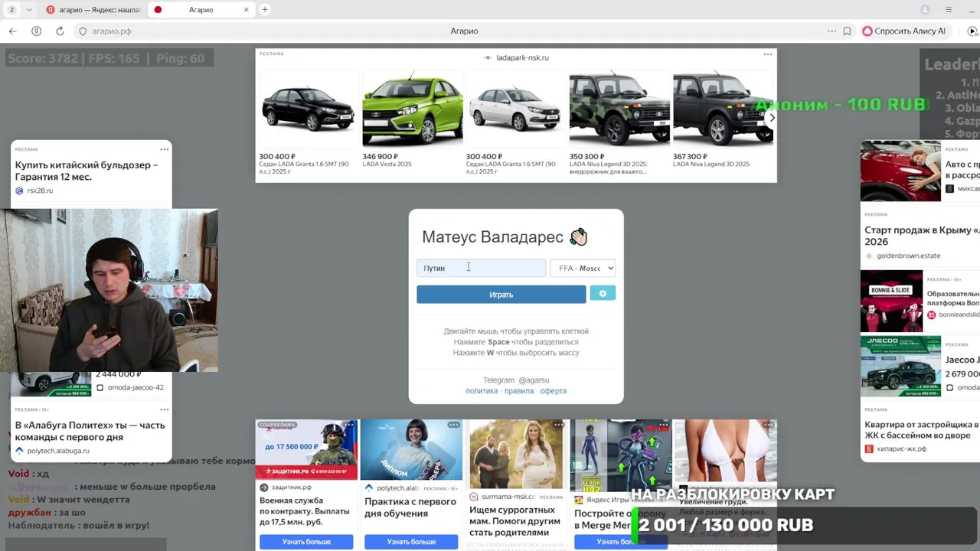Open a new tab with plus button
The width and height of the screenshot is (980, 551).
265,9
